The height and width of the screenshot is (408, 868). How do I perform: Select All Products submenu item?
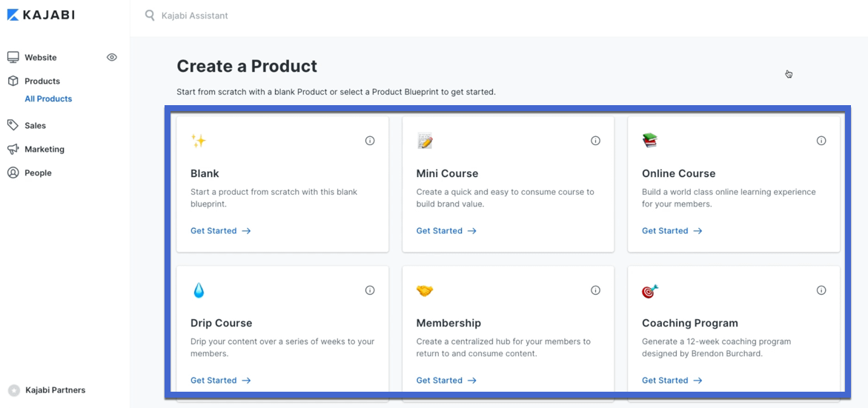48,99
